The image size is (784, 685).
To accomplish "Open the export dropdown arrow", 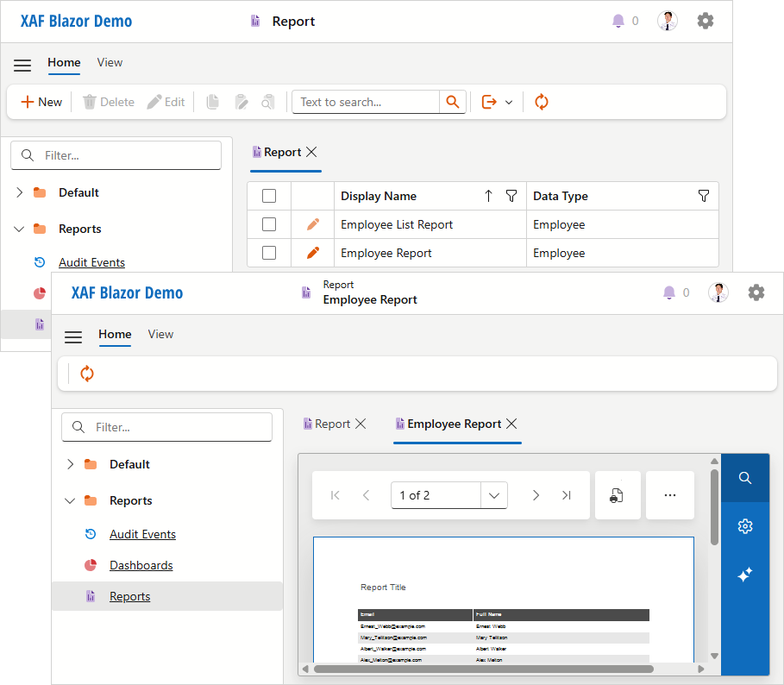I will click(509, 103).
